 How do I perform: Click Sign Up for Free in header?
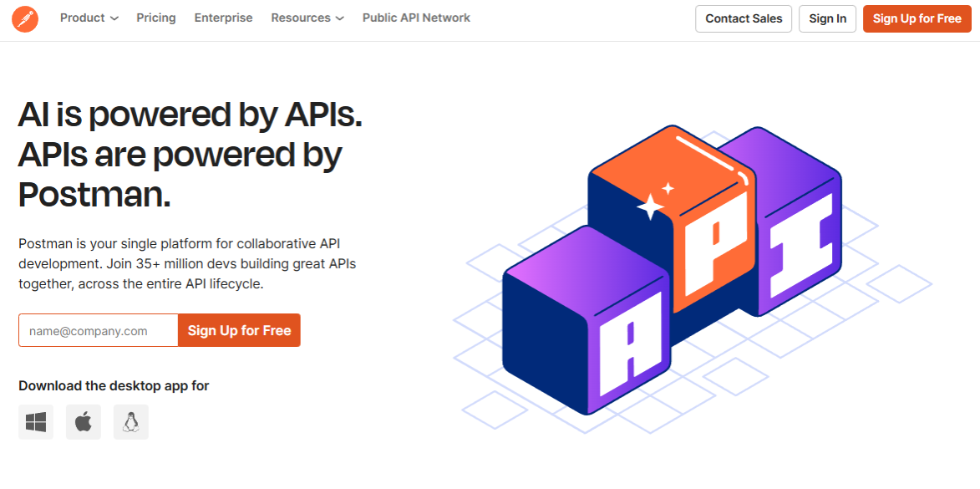tap(917, 18)
